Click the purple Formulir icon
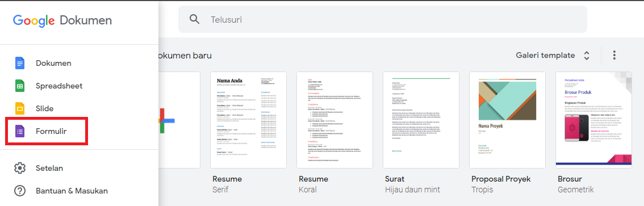The width and height of the screenshot is (644, 206). (x=20, y=131)
